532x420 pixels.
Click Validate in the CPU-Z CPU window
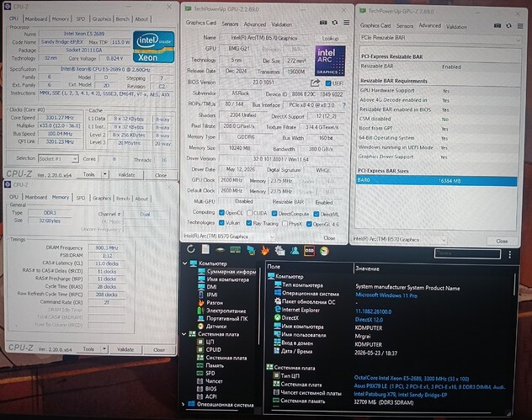click(126, 175)
